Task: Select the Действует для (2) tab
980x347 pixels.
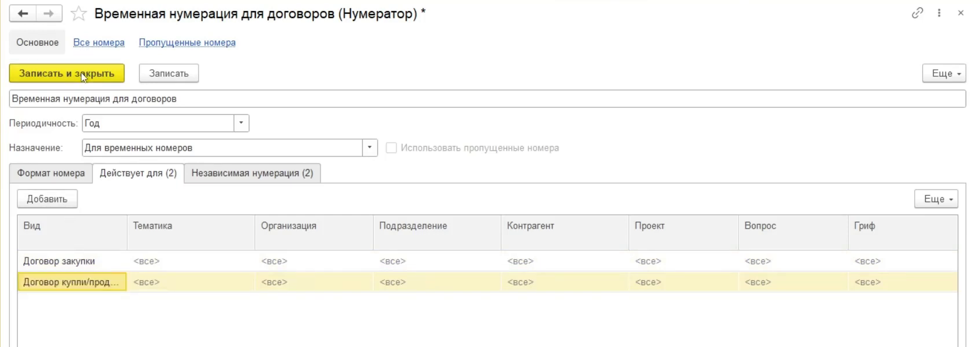Action: click(x=138, y=173)
